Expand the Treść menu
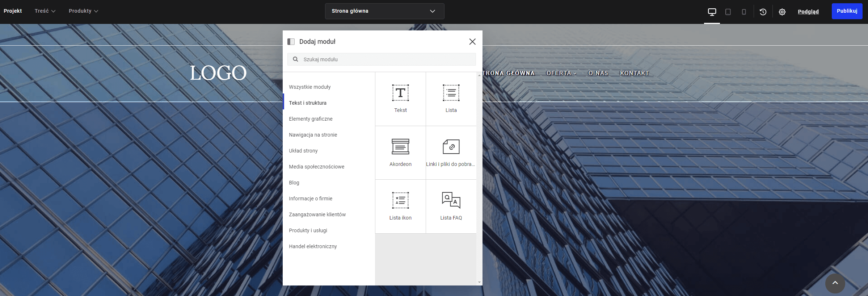 [x=45, y=11]
